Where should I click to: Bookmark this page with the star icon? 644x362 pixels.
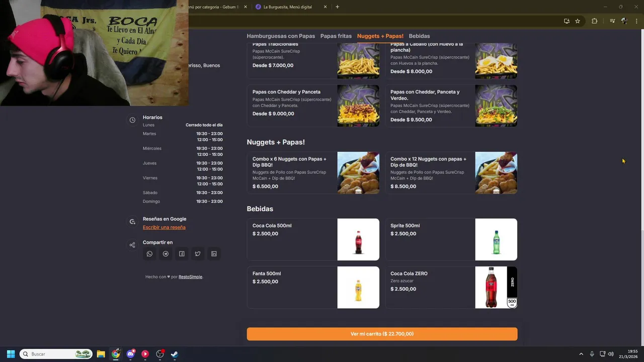point(578,21)
